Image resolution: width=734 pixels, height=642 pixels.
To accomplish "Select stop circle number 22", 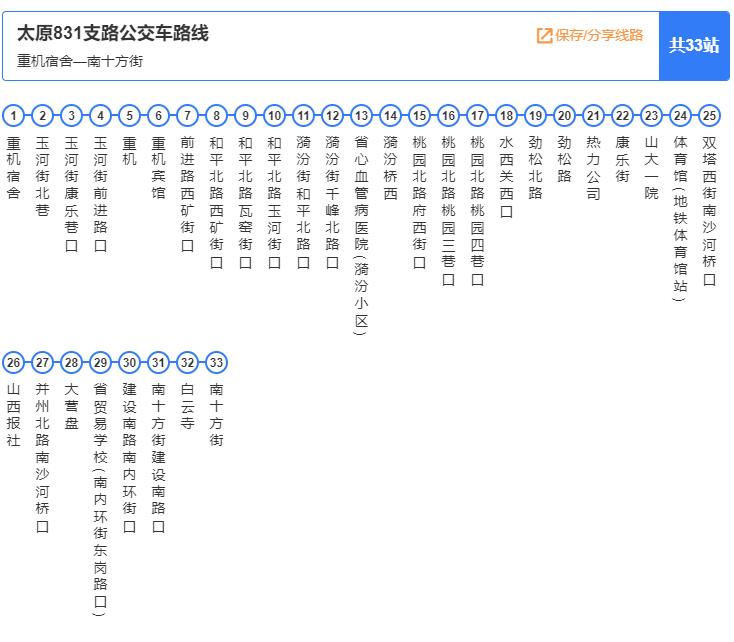I will (x=623, y=116).
